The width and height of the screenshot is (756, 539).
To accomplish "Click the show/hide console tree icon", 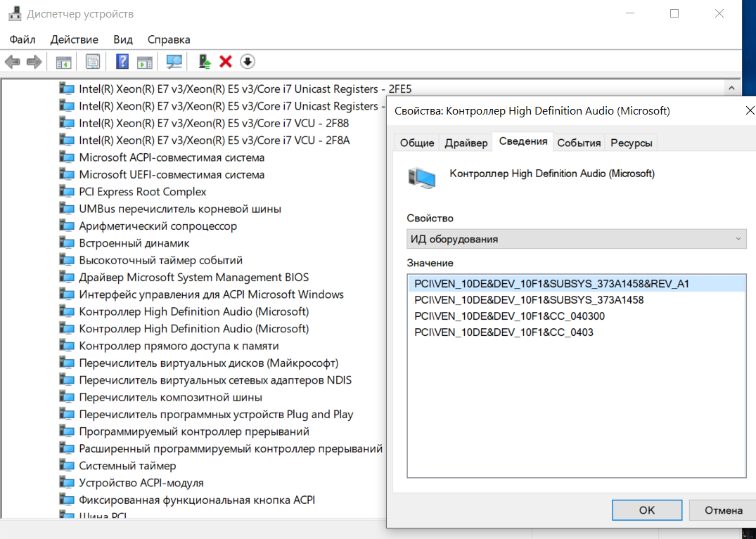I will pyautogui.click(x=63, y=62).
